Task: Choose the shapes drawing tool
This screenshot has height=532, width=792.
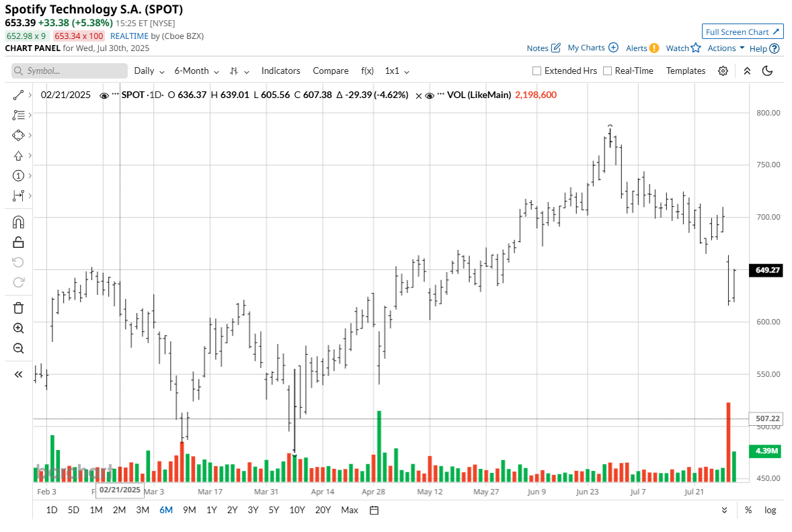Action: coord(18,135)
